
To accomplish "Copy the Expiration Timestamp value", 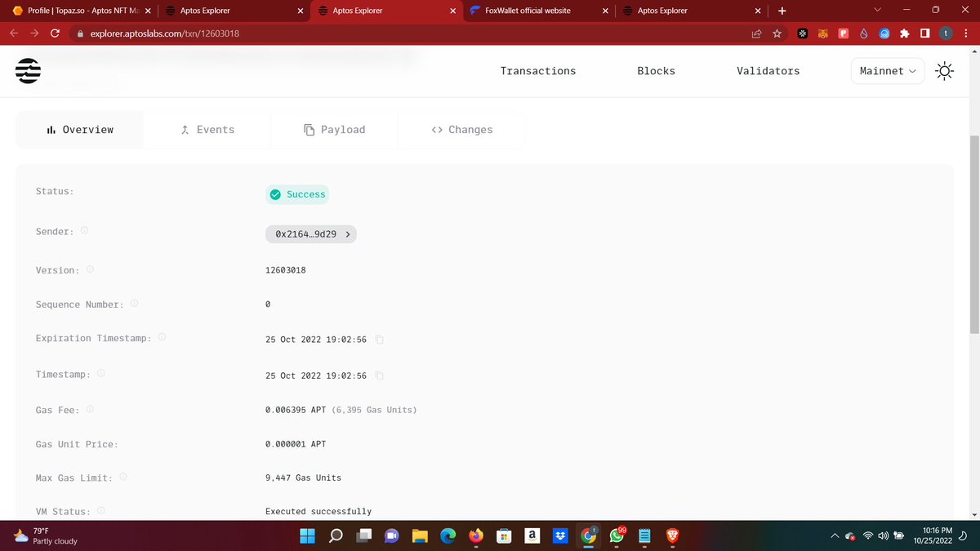I will [x=380, y=340].
